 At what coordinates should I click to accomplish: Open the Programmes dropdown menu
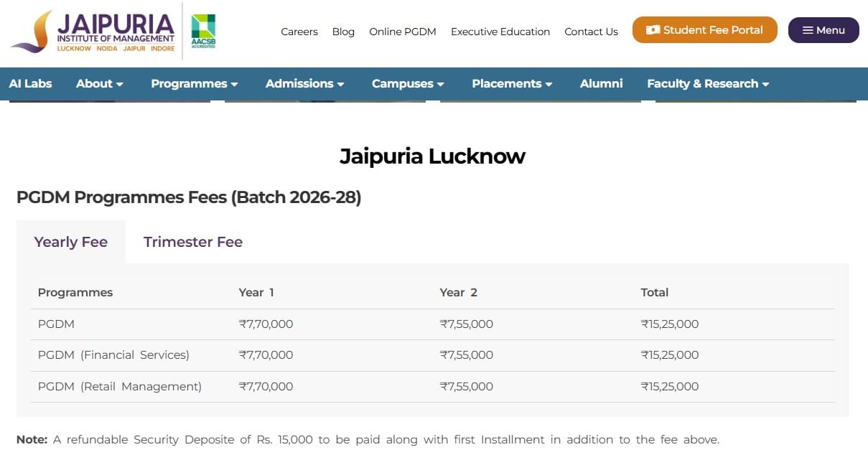[x=194, y=83]
